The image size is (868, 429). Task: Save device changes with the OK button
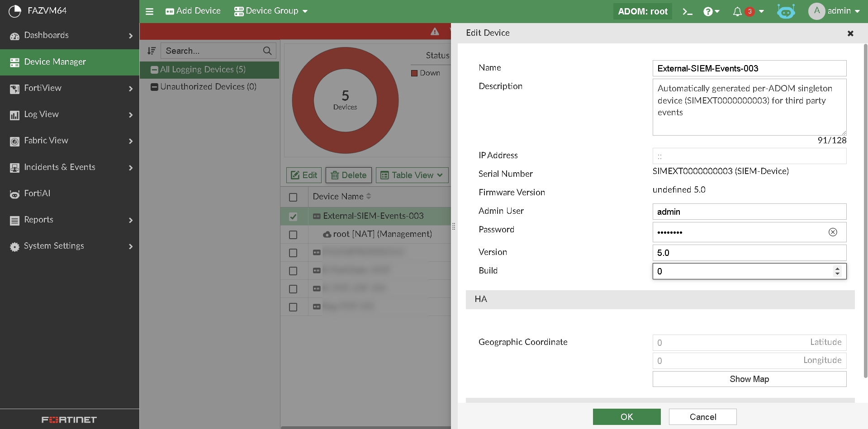[x=626, y=416]
